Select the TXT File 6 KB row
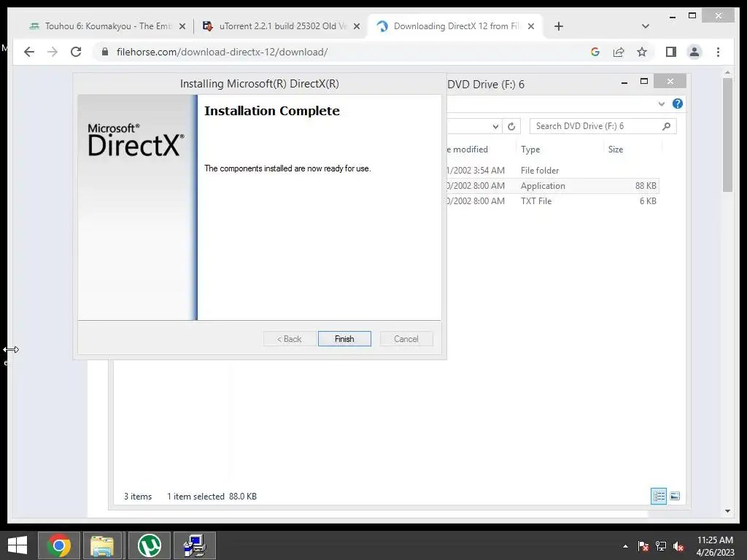The height and width of the screenshot is (560, 747). (x=553, y=201)
